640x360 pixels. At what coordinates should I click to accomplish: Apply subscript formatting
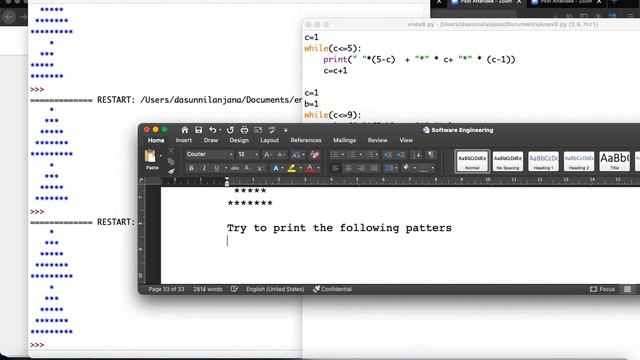click(x=247, y=168)
